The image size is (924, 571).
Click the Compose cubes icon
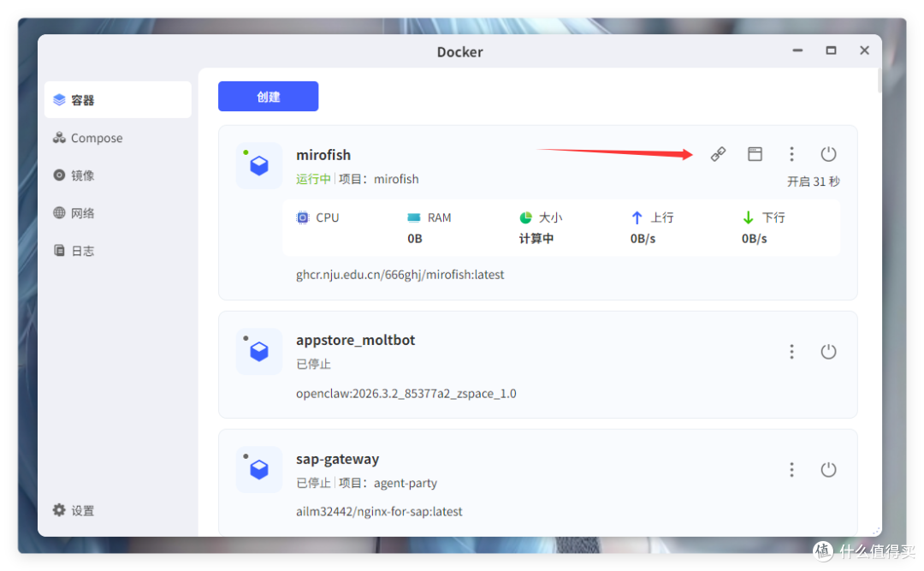point(59,138)
